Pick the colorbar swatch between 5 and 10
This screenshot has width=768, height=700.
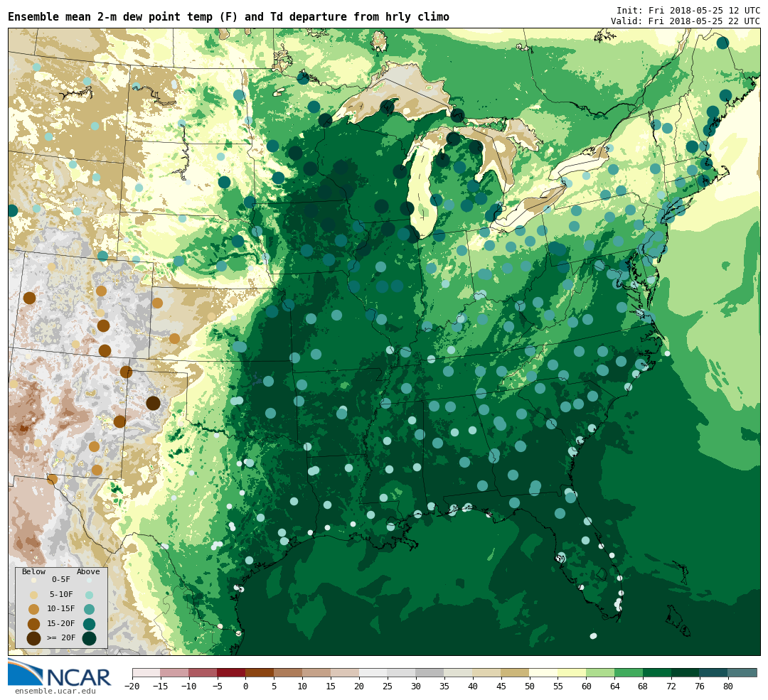tap(288, 672)
